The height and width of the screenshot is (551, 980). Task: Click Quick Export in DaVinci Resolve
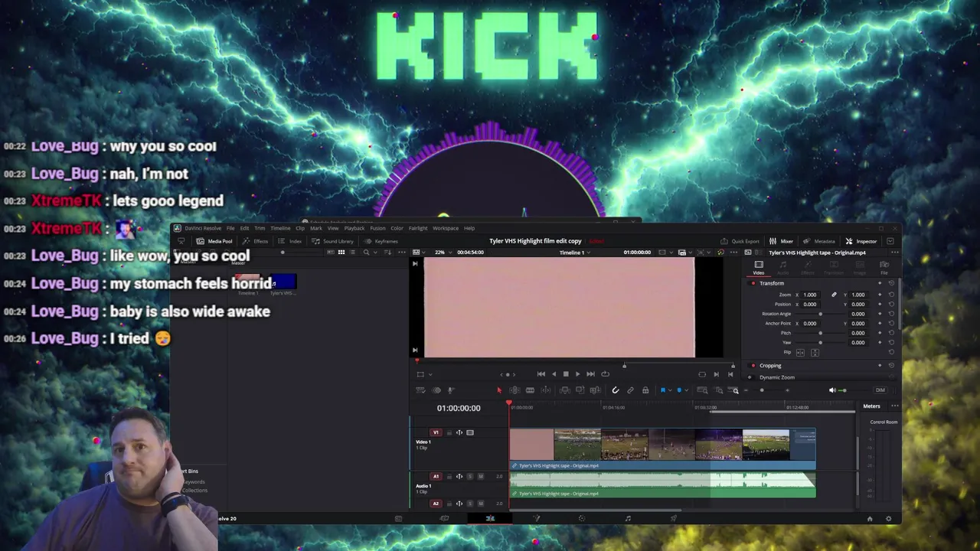[x=741, y=241]
